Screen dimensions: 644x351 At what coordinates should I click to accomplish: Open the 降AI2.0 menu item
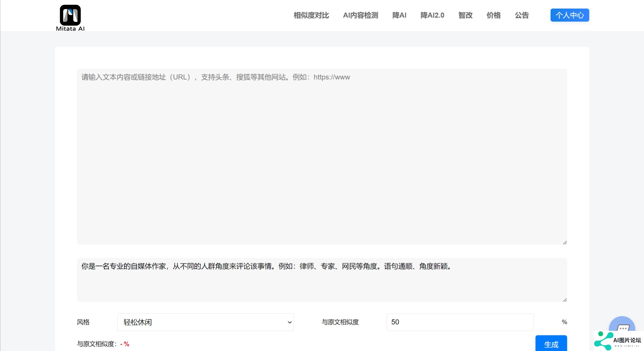(x=432, y=15)
